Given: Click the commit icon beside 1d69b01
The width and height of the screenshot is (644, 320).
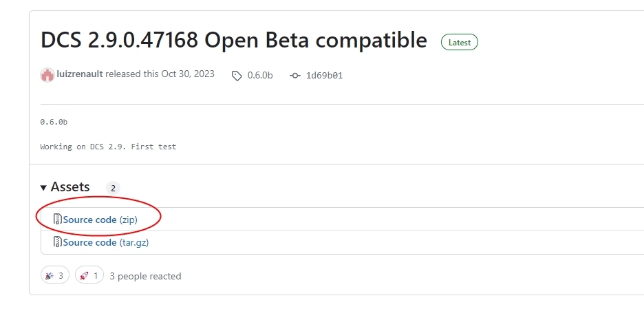Looking at the screenshot, I should click(x=295, y=75).
